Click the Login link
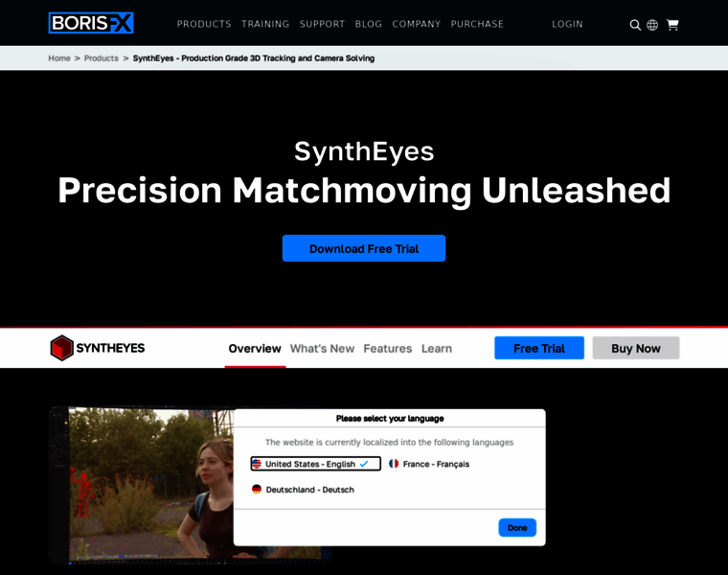Image resolution: width=728 pixels, height=575 pixels. pos(567,24)
